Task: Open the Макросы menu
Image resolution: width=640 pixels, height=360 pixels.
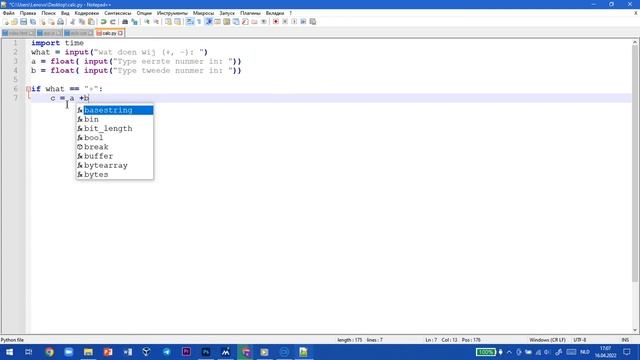Action: (x=203, y=13)
